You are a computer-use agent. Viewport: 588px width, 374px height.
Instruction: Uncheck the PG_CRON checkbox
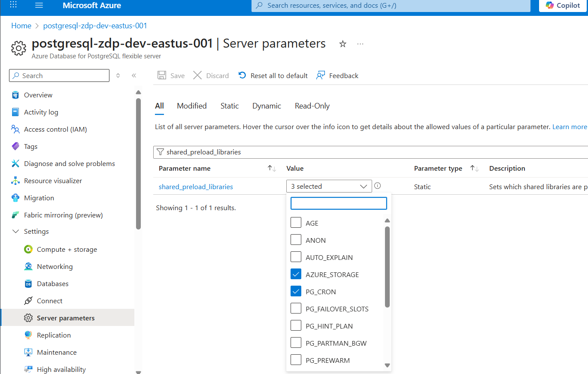coord(296,291)
